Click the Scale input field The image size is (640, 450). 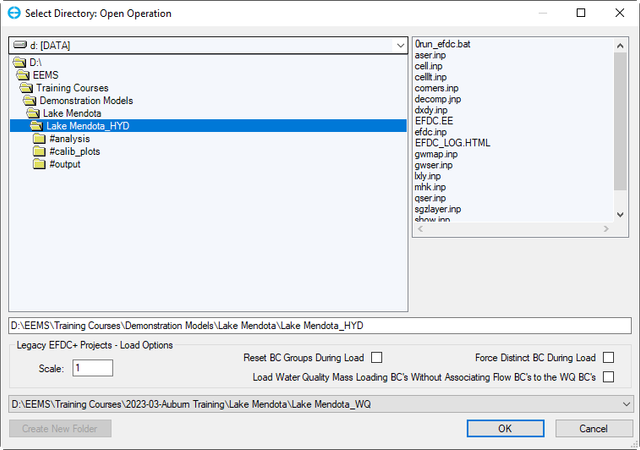(x=93, y=368)
